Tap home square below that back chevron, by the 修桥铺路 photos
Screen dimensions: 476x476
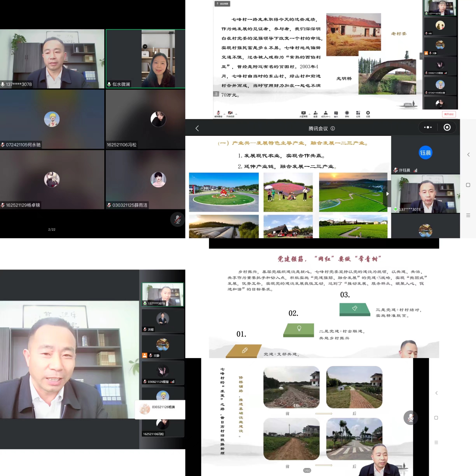[436, 418]
